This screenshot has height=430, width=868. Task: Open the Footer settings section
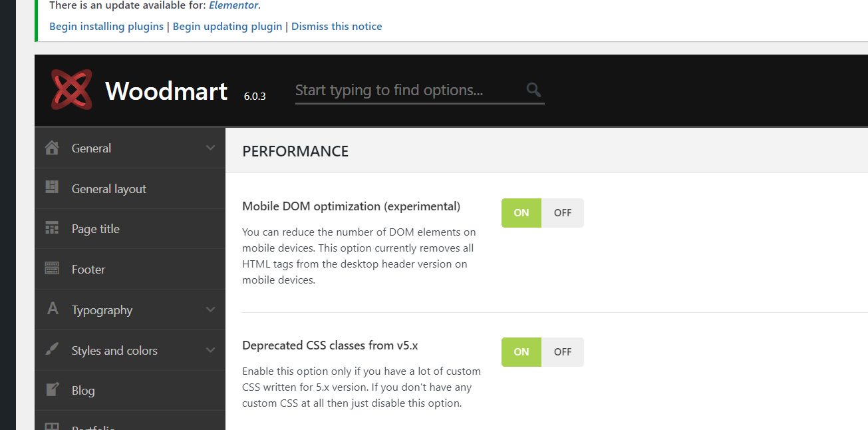click(x=88, y=270)
